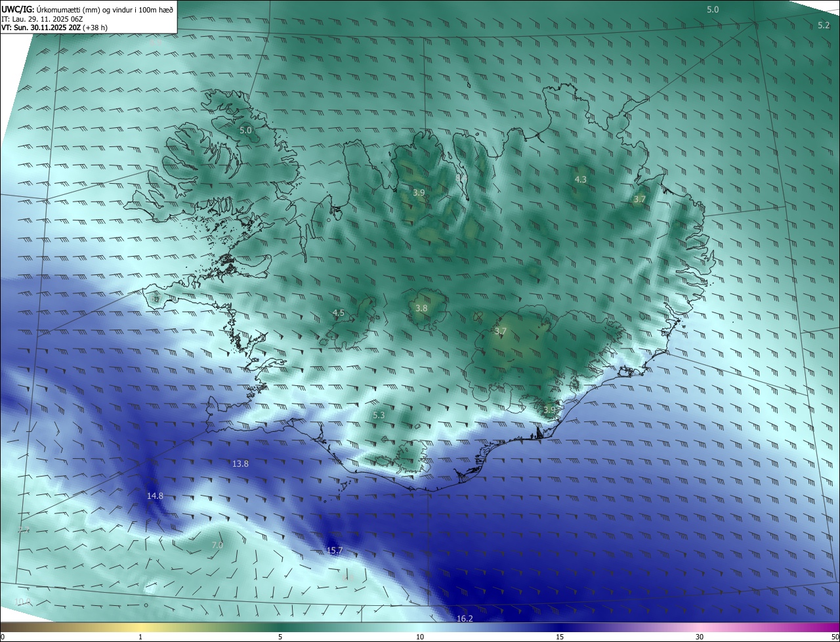Click the 15.7 precipitation maximum label
Screen dimensions: 840x642
[335, 550]
